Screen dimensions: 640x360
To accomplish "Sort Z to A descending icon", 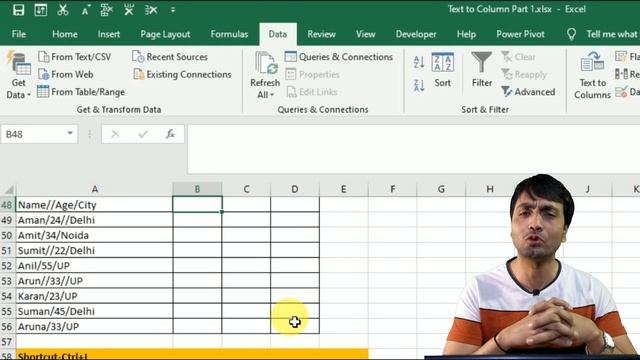I will (419, 85).
